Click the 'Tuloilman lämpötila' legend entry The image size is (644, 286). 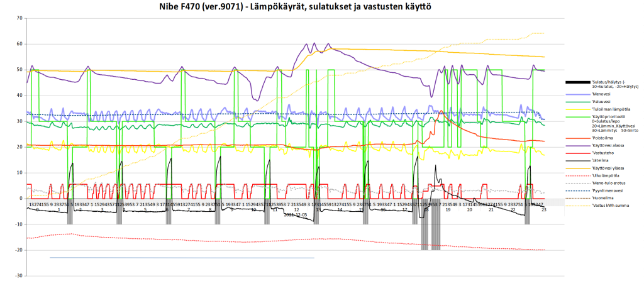(609, 109)
